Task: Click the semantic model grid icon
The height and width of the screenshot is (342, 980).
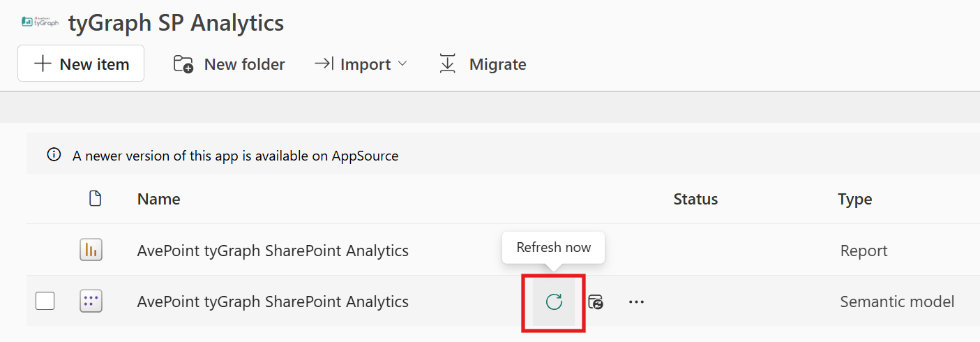Action: point(91,302)
